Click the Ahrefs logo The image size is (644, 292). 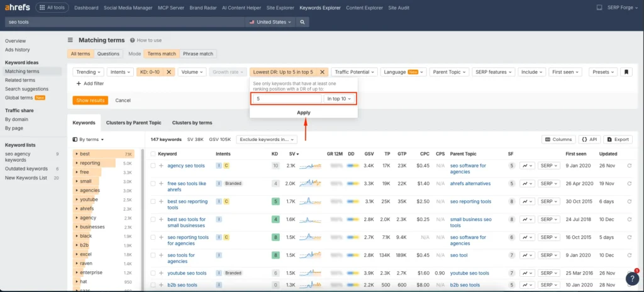pos(16,8)
